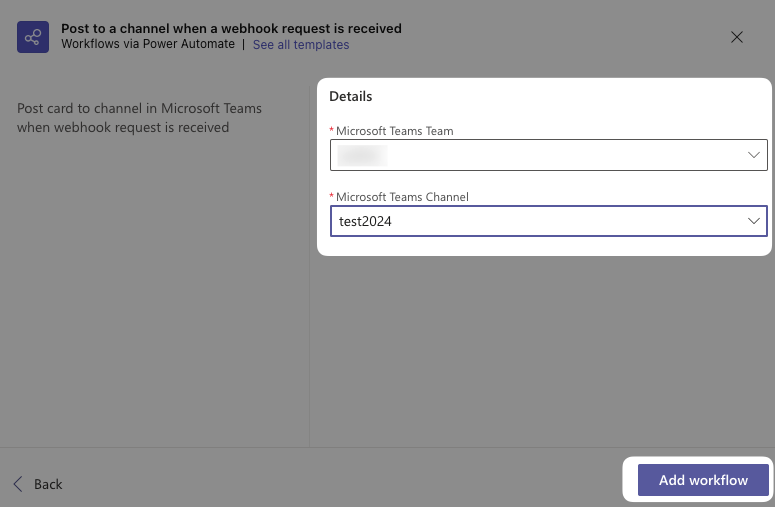Expand the Microsoft Teams Team dropdown
This screenshot has height=507, width=775.
[549, 155]
